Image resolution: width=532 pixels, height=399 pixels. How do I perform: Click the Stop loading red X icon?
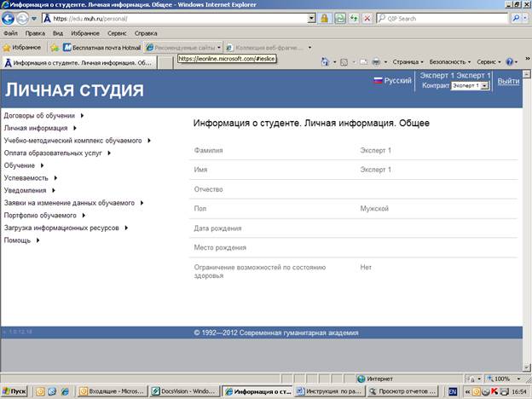click(x=367, y=18)
